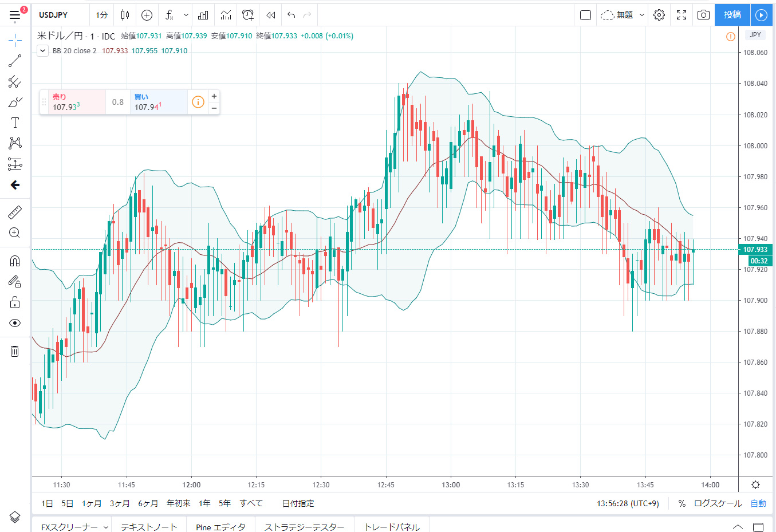This screenshot has height=532, width=776.
Task: Take a chart snapshot with the camera icon
Action: click(703, 15)
